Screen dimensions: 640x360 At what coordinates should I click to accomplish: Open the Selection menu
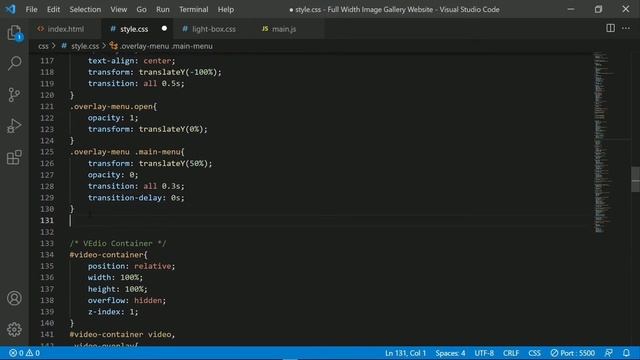pyautogui.click(x=85, y=9)
